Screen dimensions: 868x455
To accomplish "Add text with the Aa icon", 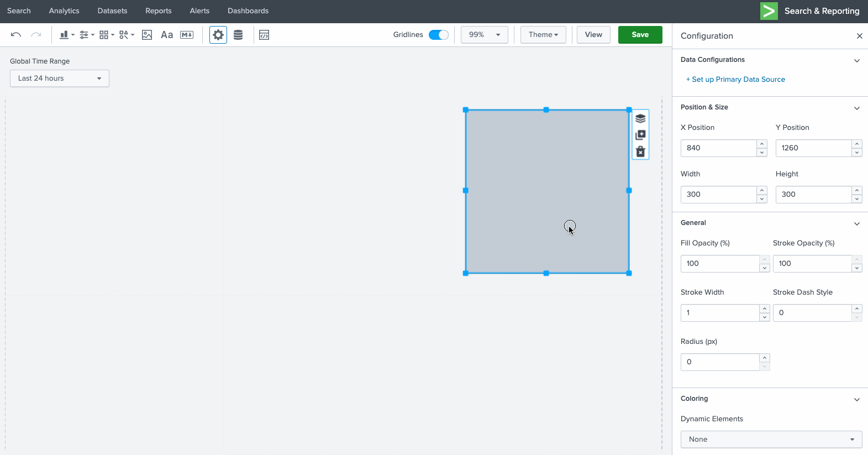I will click(166, 35).
